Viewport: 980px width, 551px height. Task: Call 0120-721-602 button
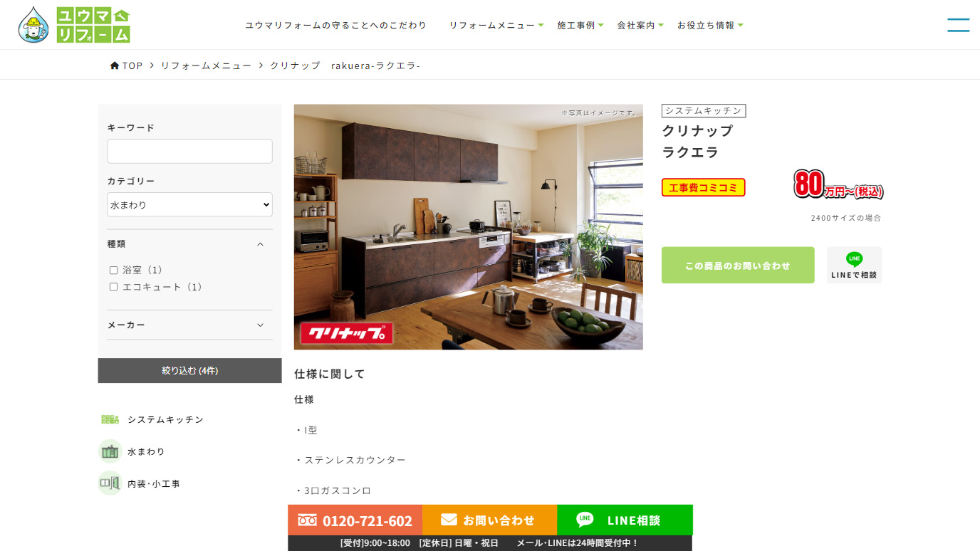355,520
